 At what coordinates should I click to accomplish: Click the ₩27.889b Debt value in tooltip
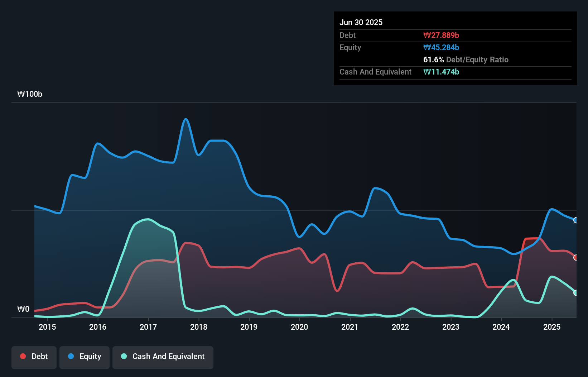[441, 35]
